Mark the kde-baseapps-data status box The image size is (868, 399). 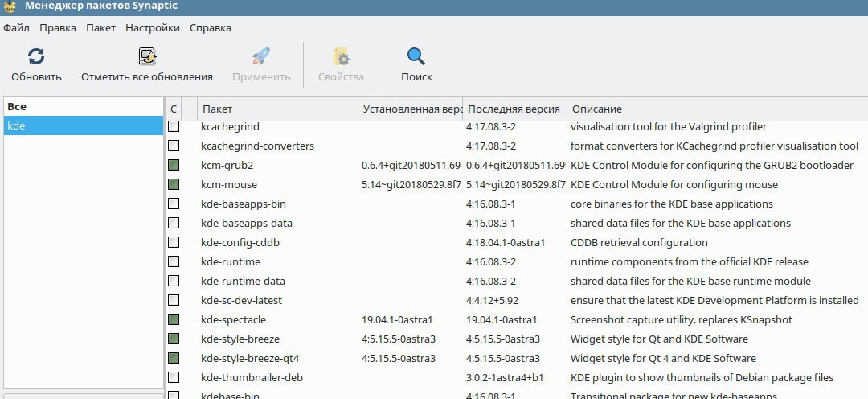(174, 224)
